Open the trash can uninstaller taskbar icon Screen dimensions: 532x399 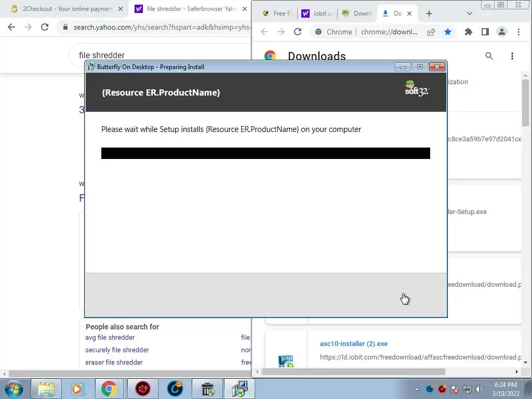[x=207, y=389]
